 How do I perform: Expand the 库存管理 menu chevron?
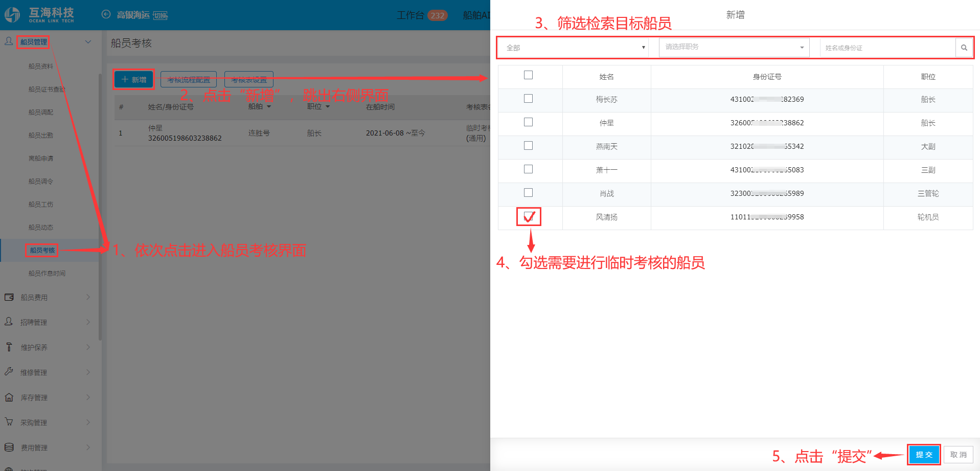88,397
